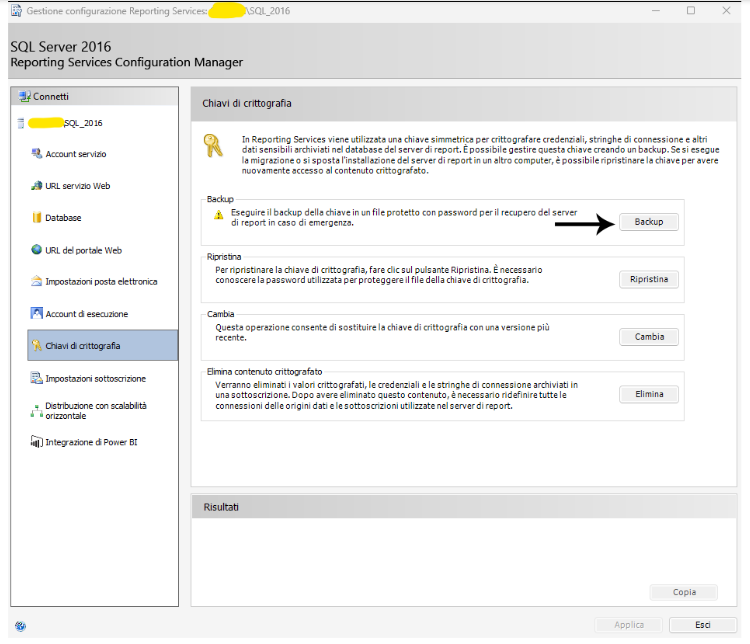This screenshot has width=750, height=644.
Task: Click the Applica button
Action: 629,625
